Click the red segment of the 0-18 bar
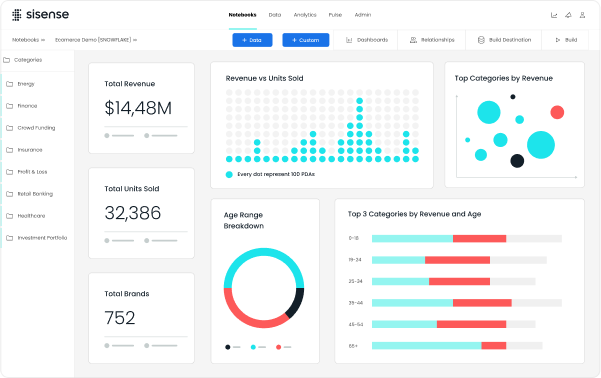 click(479, 238)
